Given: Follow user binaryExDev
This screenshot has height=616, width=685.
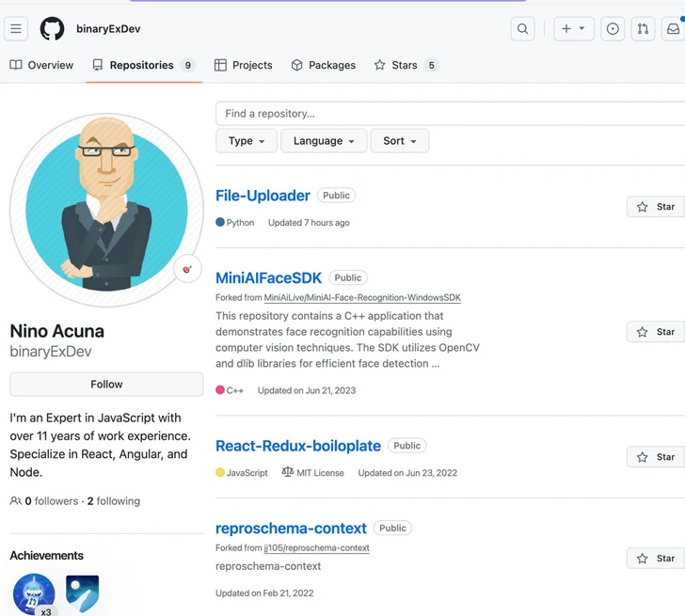Looking at the screenshot, I should tap(106, 384).
